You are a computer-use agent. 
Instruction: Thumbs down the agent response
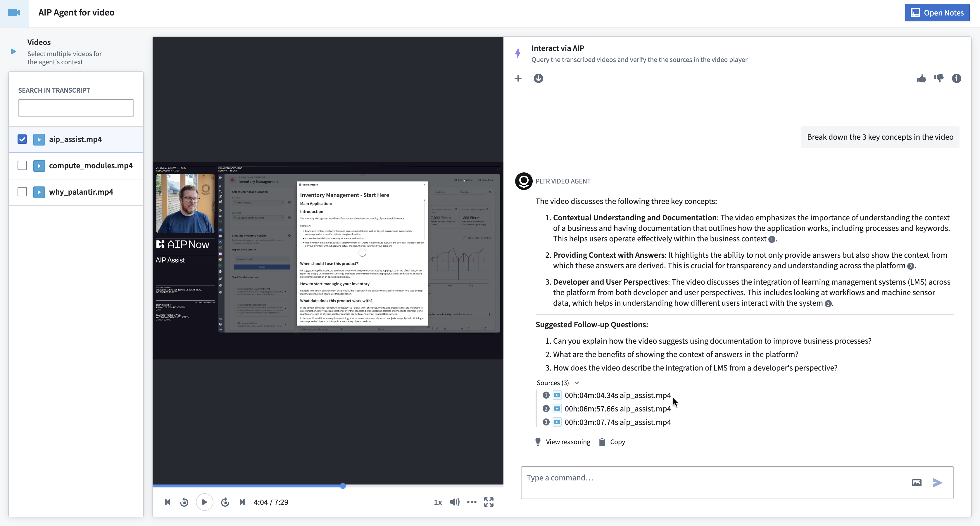[939, 78]
